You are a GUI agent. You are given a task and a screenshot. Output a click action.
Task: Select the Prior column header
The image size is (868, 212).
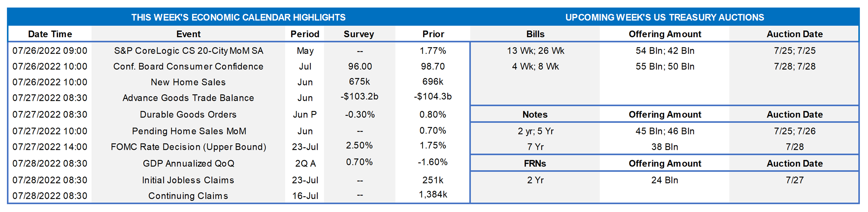433,34
